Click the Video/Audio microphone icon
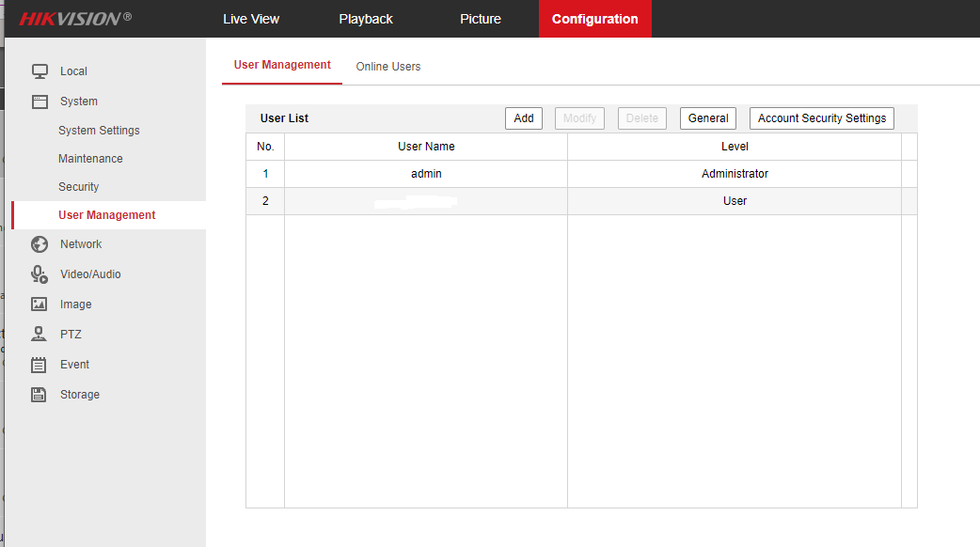This screenshot has height=547, width=980. [x=40, y=274]
